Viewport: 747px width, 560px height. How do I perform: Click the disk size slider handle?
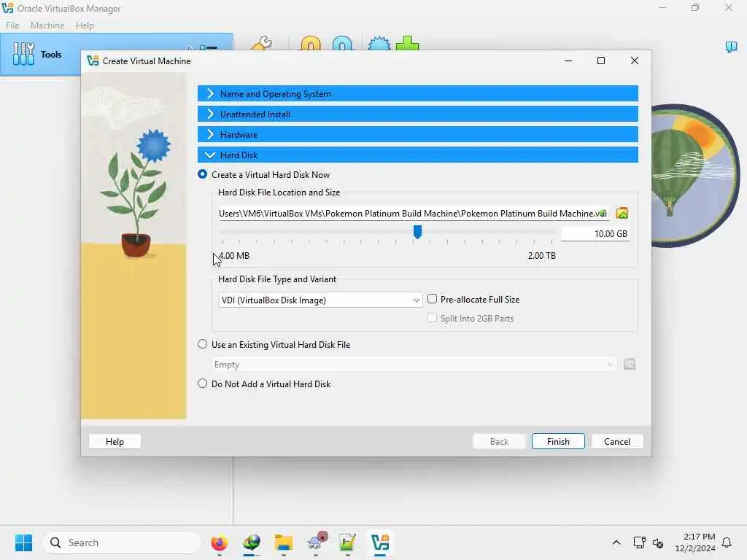point(417,232)
